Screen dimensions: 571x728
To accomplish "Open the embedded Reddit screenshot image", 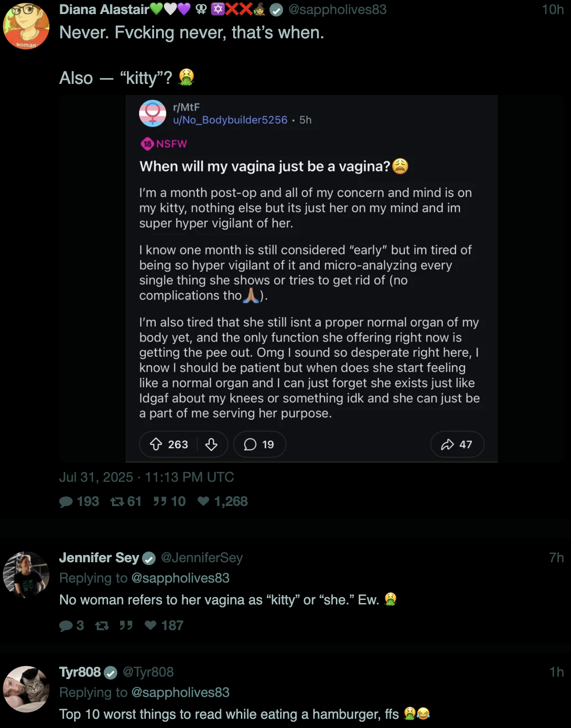I will point(311,279).
